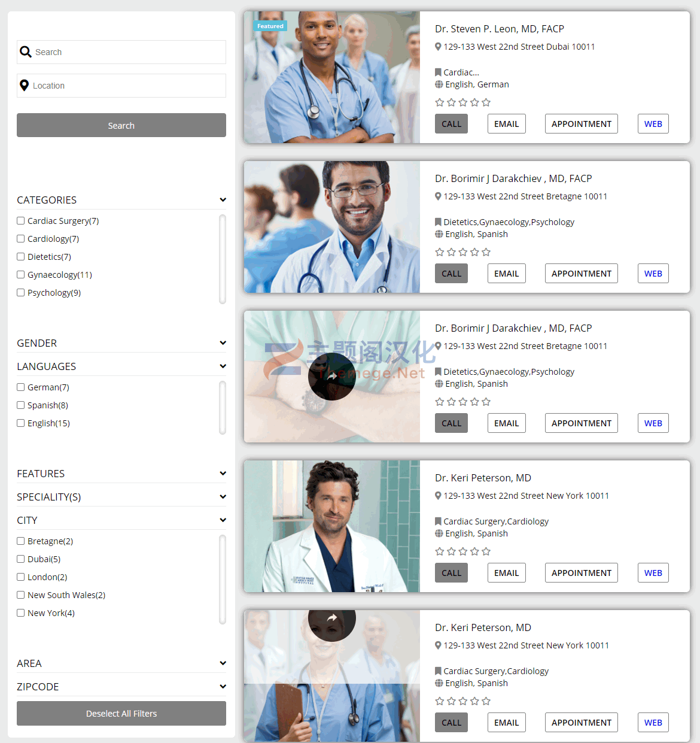700x743 pixels.
Task: Select the New South Wales(2) city
Action: (21, 595)
